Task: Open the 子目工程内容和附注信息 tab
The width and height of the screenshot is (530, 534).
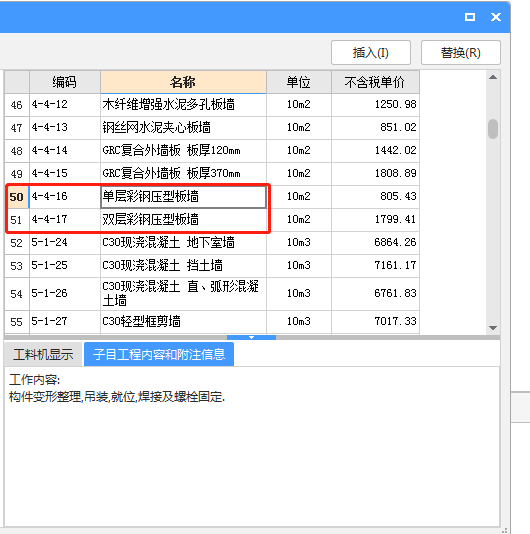Action: pos(159,355)
